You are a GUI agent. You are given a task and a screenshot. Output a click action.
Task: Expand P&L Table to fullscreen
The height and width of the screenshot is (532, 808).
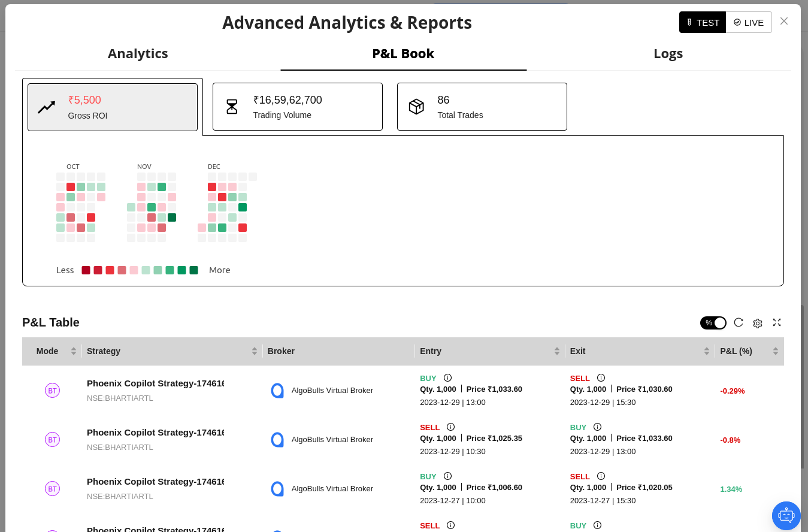(777, 323)
